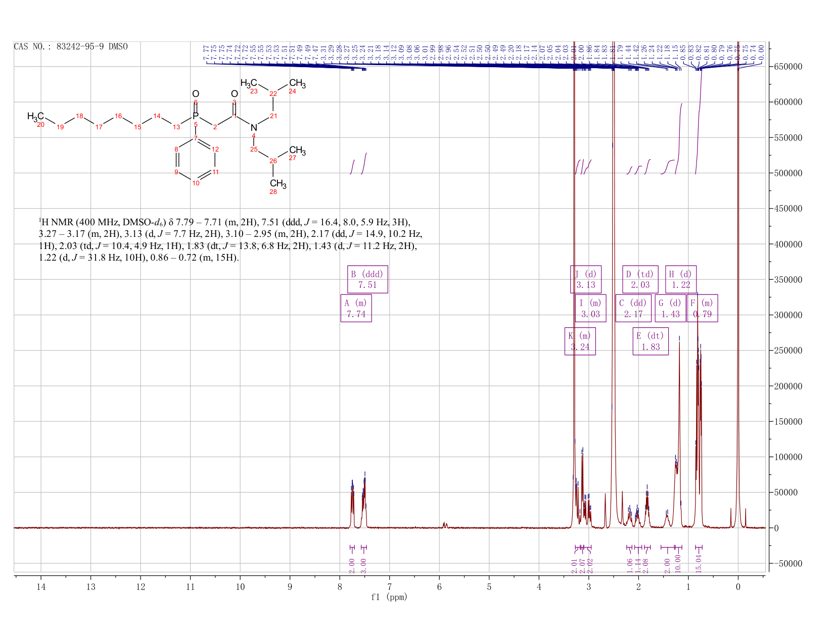Viewport: 834px width, 644px height.
Task: Click the phosphorus atom P in the structure
Action: tap(196, 116)
